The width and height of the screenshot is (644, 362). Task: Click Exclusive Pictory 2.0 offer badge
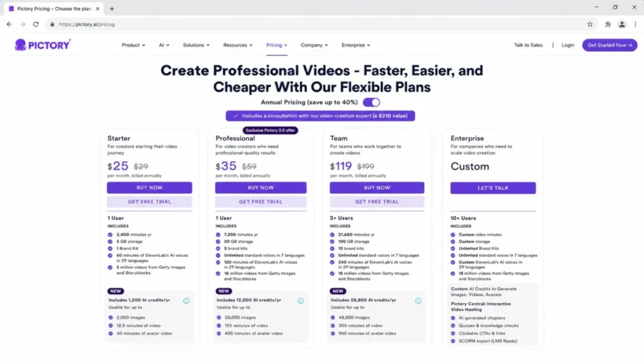click(x=270, y=131)
